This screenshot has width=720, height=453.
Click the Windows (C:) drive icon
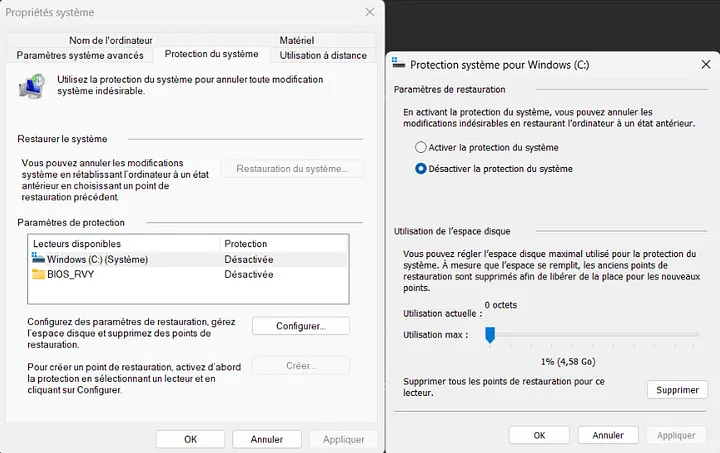[39, 259]
